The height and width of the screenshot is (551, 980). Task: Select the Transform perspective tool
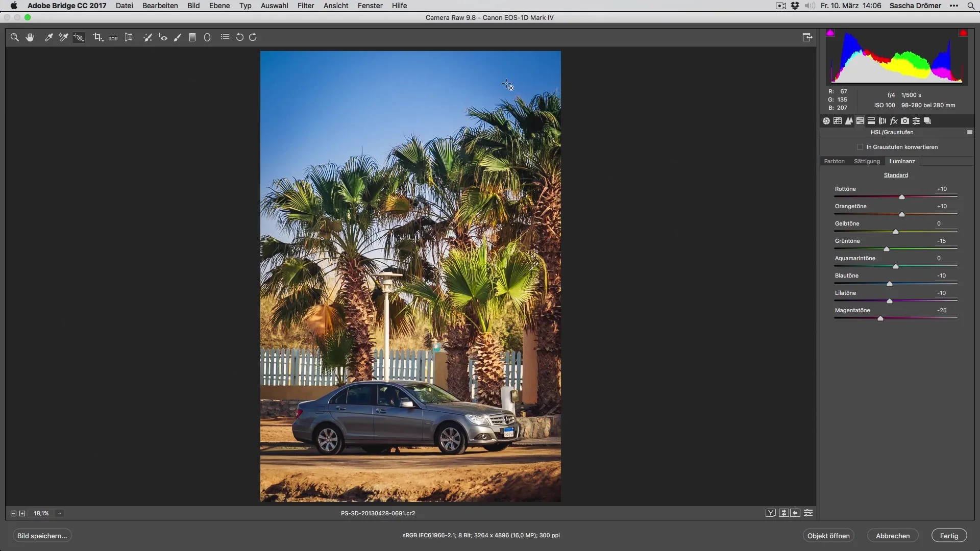click(x=129, y=37)
